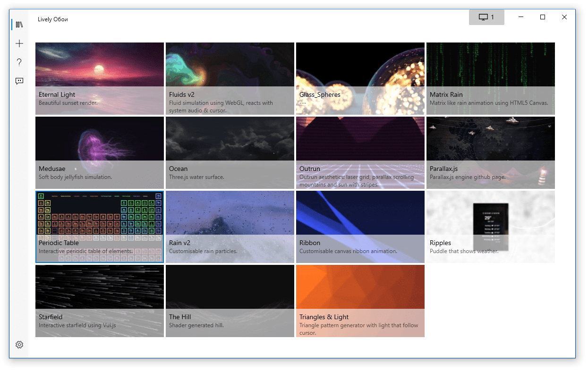The width and height of the screenshot is (588, 373).
Task: Click the add wallpaper plus icon
Action: coord(19,43)
